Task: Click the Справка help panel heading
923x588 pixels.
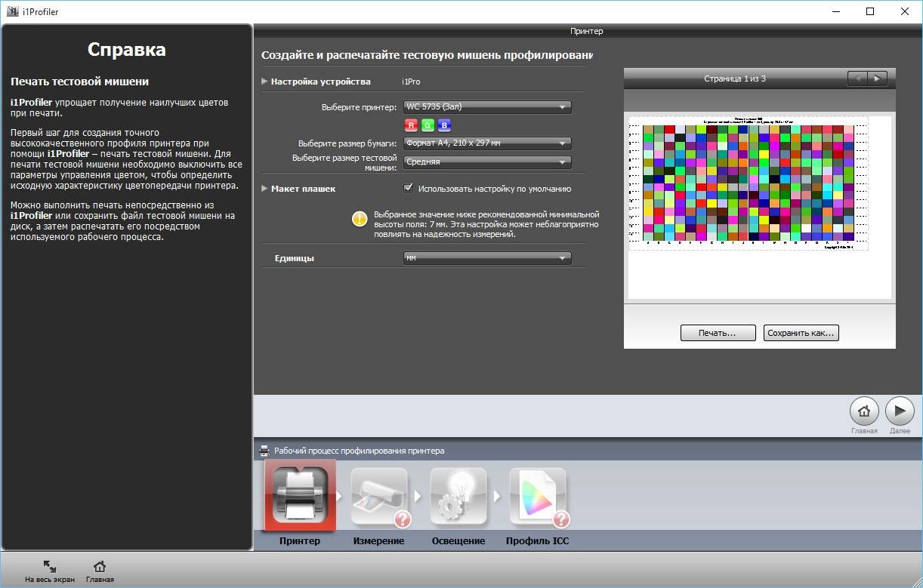Action: pos(127,50)
